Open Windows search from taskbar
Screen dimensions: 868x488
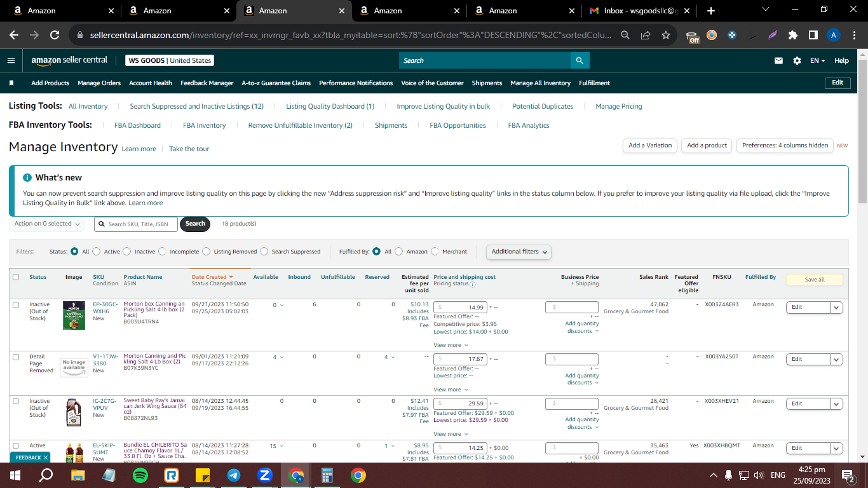point(46,475)
